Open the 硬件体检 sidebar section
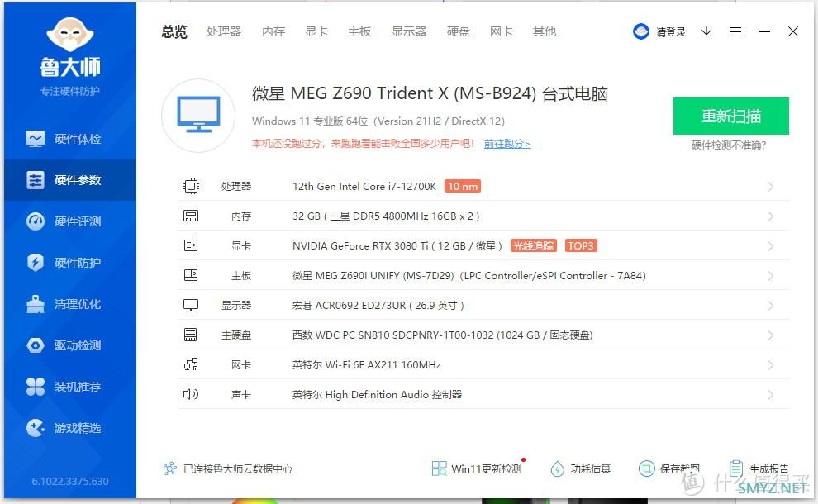Screen dimensions: 818x504 70,139
